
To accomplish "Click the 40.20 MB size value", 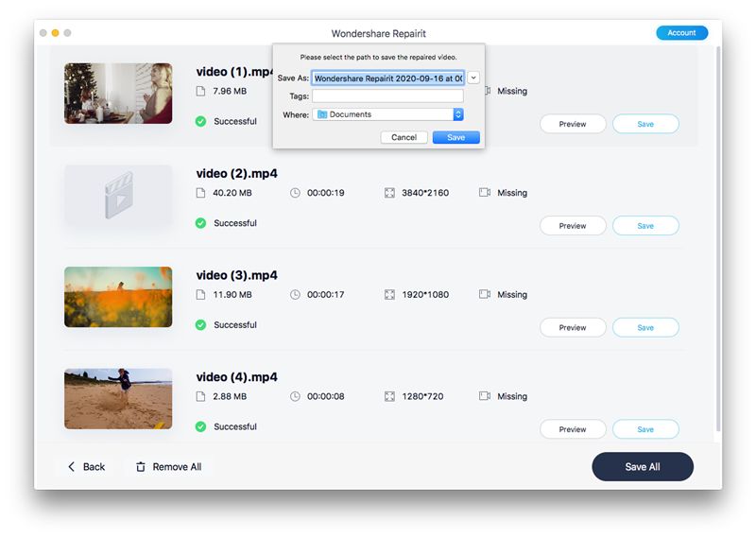I will click(232, 193).
